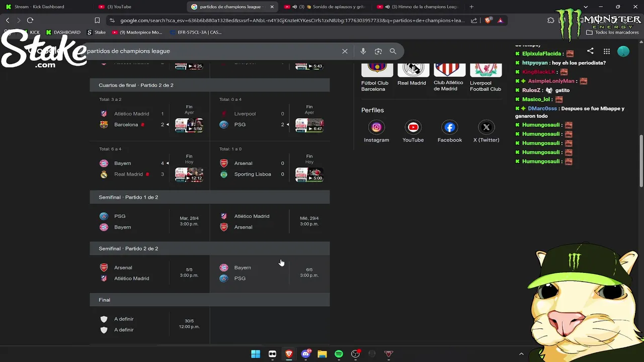Open Atlético Madrid vs Arsenal first-leg semifinal
The image size is (644, 362).
270,222
